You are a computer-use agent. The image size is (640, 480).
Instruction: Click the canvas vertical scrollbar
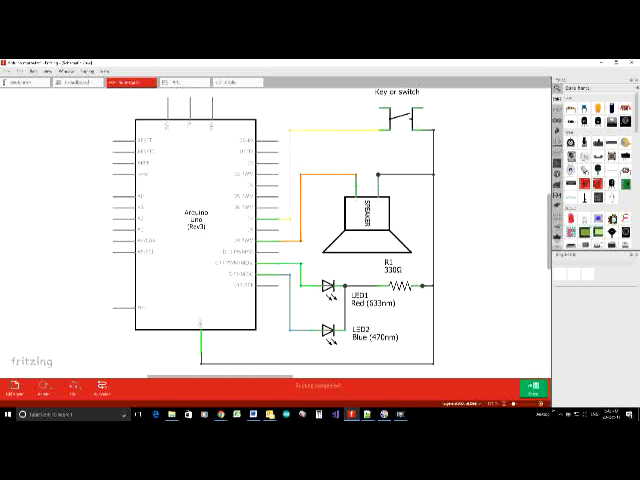pos(549,231)
